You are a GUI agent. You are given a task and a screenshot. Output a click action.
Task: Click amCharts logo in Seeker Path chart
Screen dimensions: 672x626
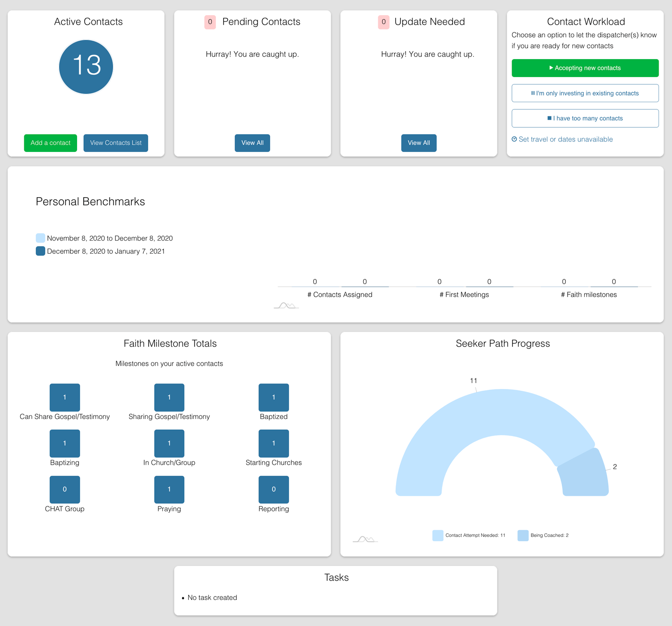(x=365, y=539)
